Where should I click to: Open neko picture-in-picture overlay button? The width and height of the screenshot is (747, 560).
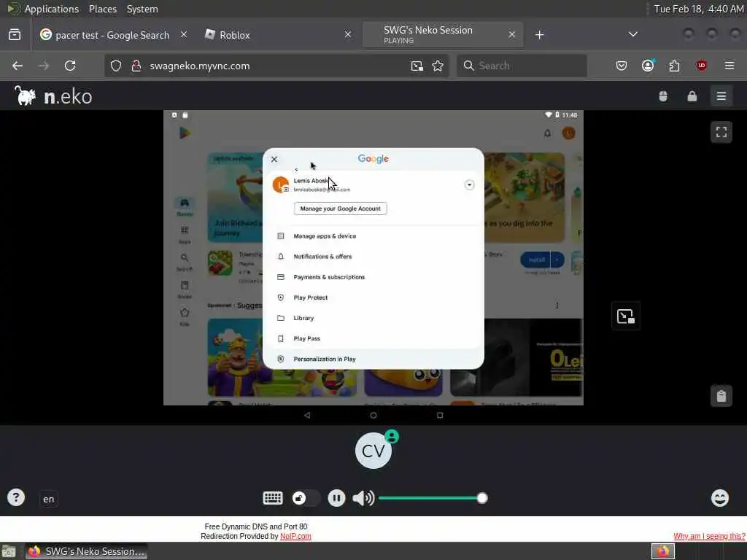point(625,316)
